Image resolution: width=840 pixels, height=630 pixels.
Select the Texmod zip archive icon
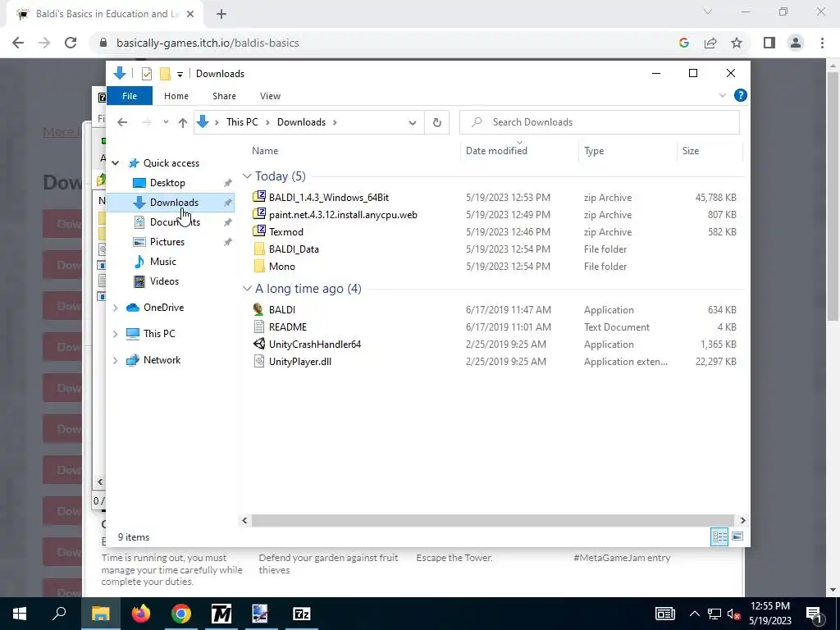tap(259, 231)
